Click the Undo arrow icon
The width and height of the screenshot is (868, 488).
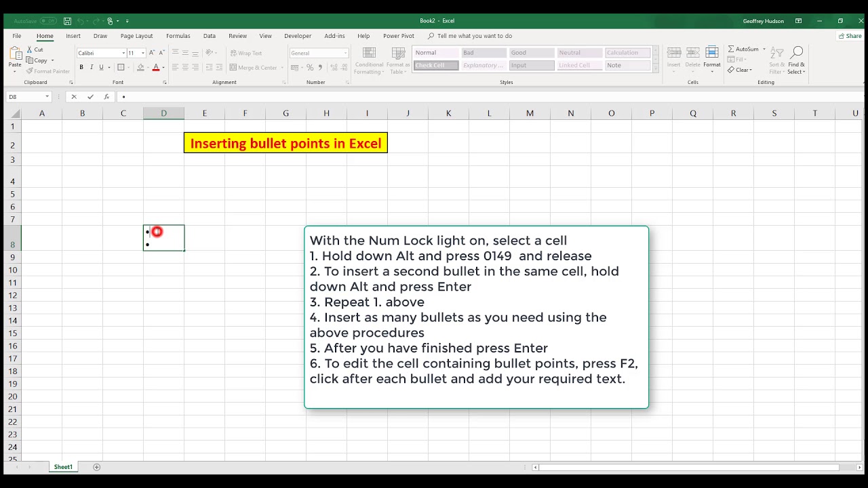[80, 21]
